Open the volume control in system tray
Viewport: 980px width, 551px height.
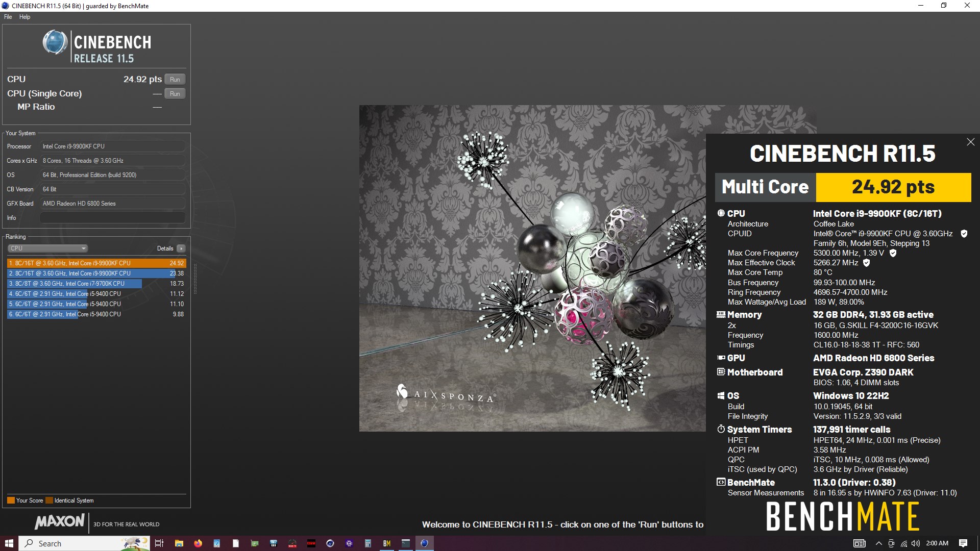point(916,543)
